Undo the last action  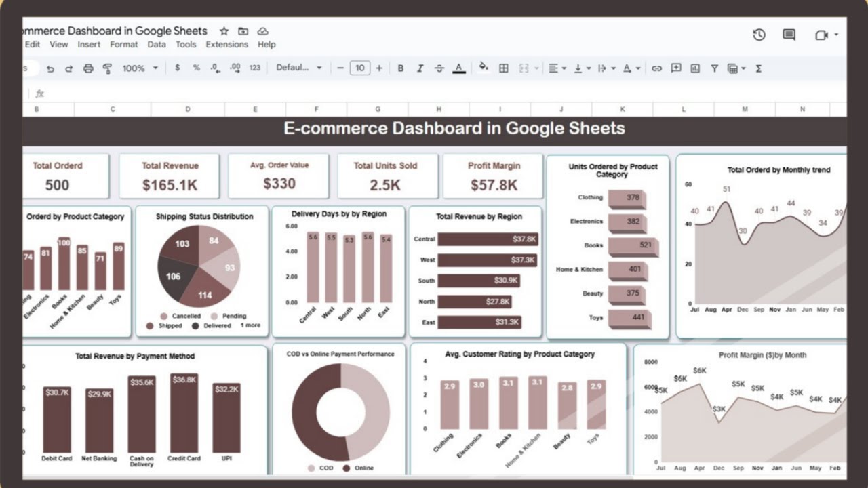(x=50, y=68)
